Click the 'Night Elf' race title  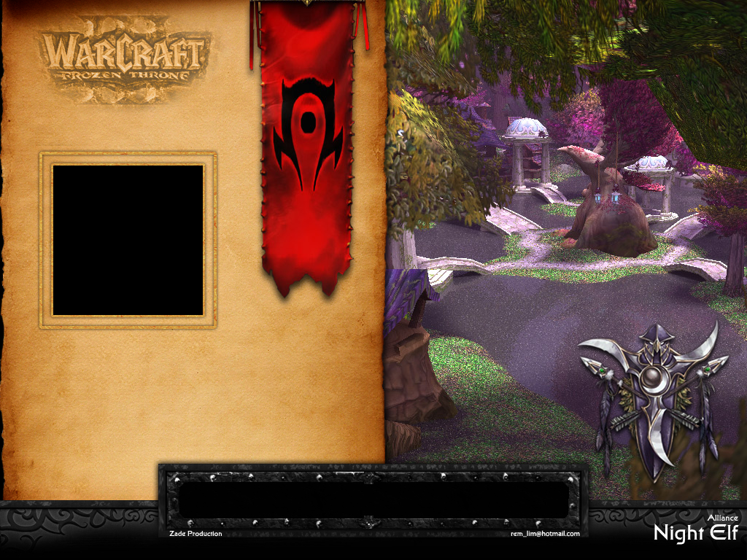(x=695, y=533)
